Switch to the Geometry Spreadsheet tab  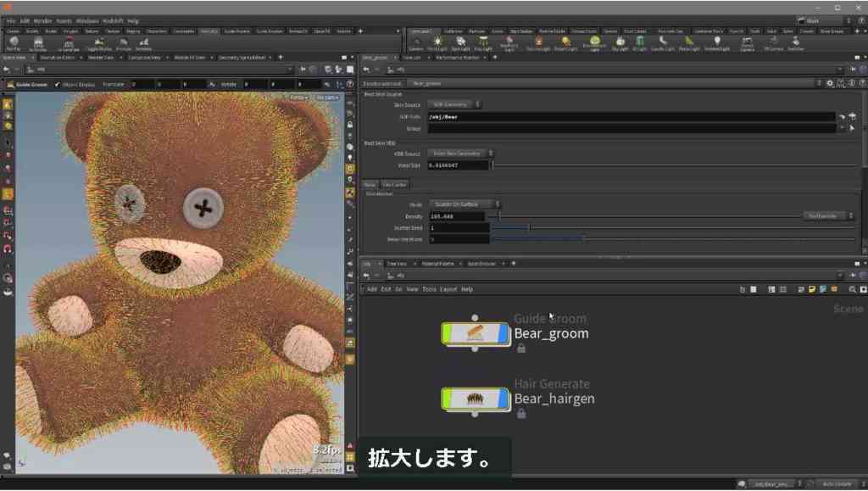pyautogui.click(x=242, y=58)
